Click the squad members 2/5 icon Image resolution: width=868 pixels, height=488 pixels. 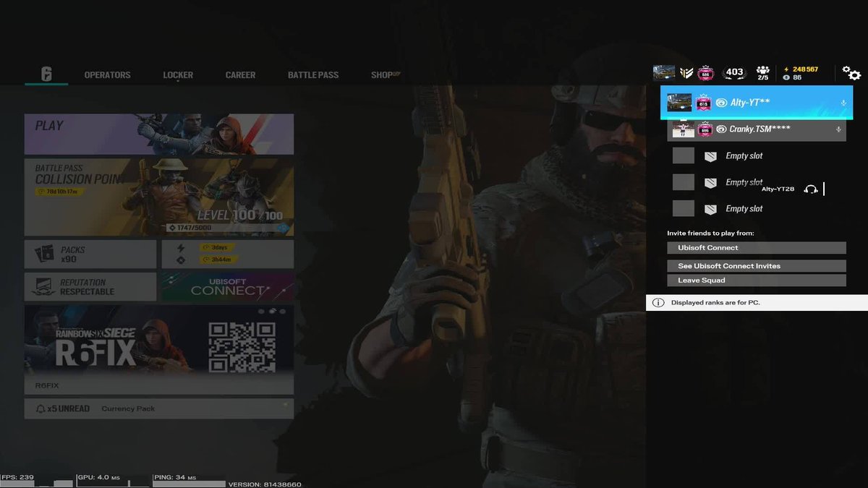coord(762,73)
